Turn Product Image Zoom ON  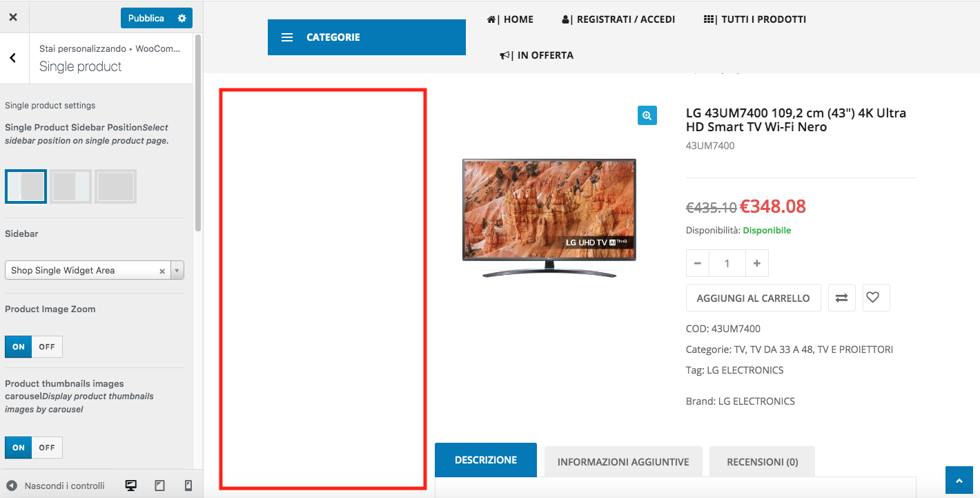pos(19,347)
